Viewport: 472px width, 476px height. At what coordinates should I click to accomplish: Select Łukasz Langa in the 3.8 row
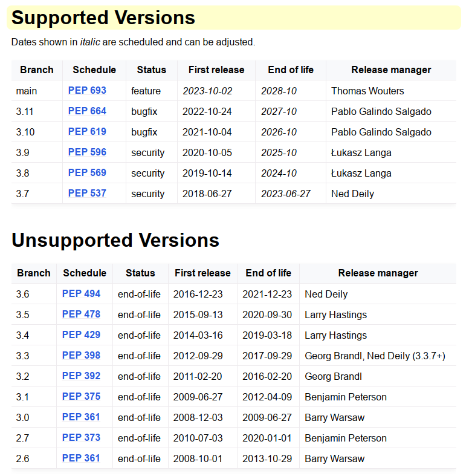point(361,173)
